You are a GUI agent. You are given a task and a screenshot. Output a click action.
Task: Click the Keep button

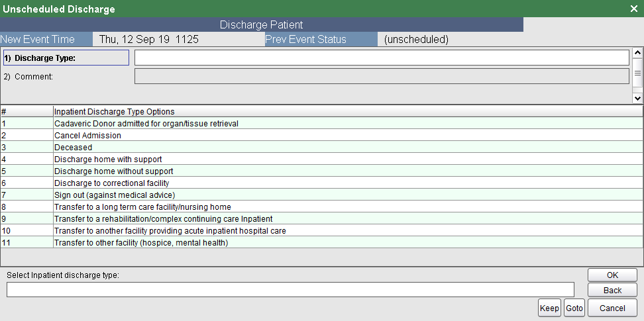tap(549, 308)
